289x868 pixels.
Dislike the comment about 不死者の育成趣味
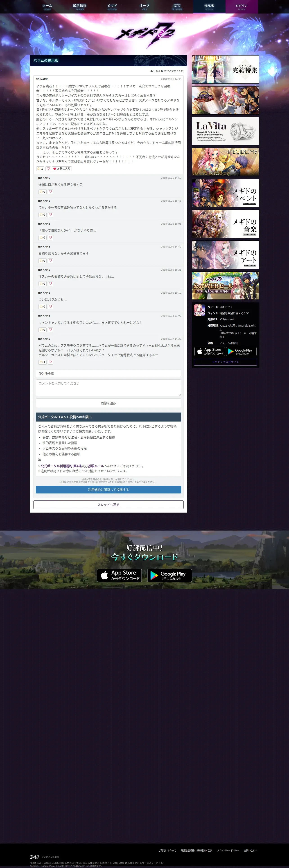pyautogui.click(x=50, y=215)
